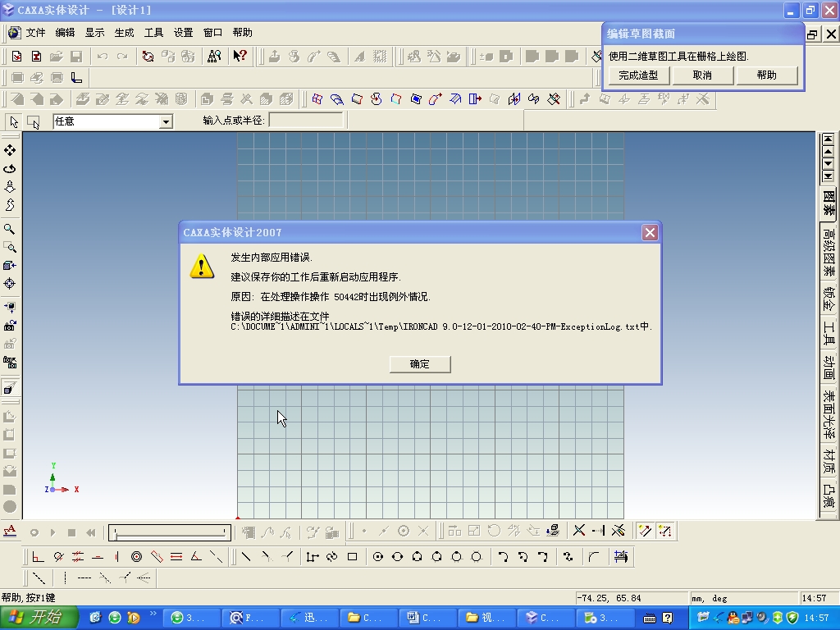840x630 pixels.
Task: Switch to the 表面光泽 catalog tab
Action: [x=829, y=414]
